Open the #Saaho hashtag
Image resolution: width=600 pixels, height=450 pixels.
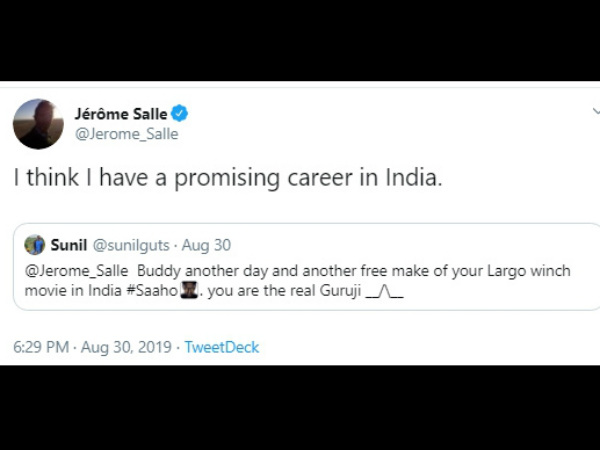coord(152,291)
